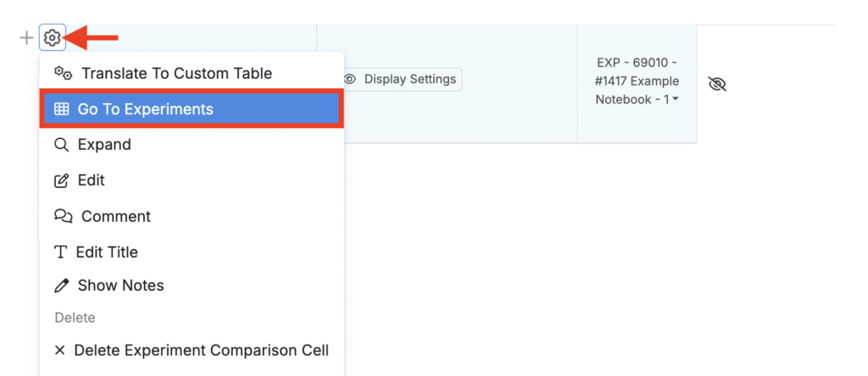Click Delete Experiment Comparison Cell

click(201, 351)
